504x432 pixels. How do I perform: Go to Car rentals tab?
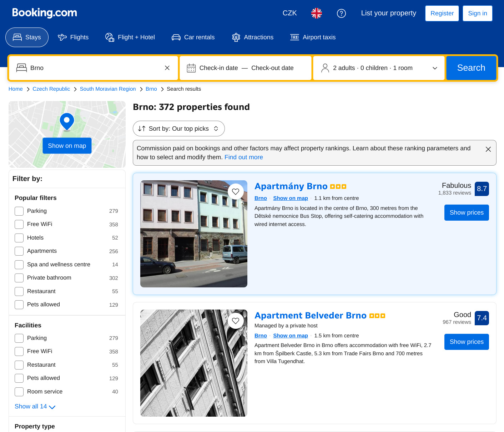(x=193, y=37)
